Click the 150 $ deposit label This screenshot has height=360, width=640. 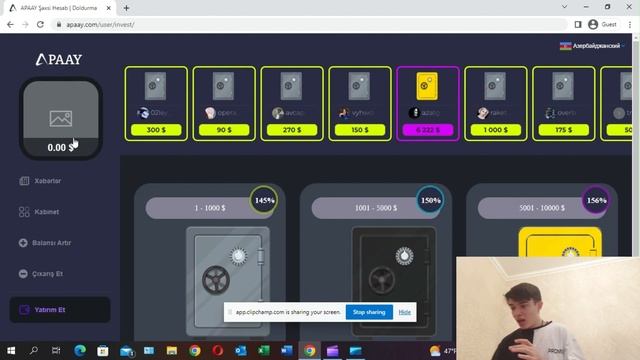(x=360, y=130)
